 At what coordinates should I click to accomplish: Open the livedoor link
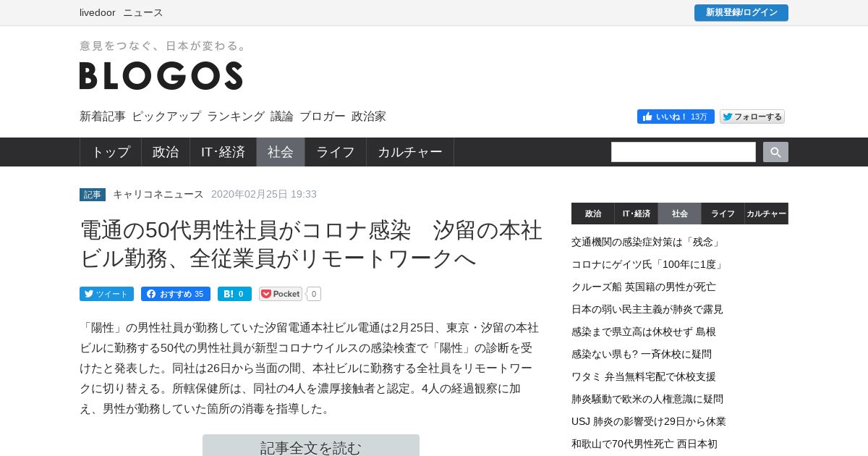[x=98, y=12]
